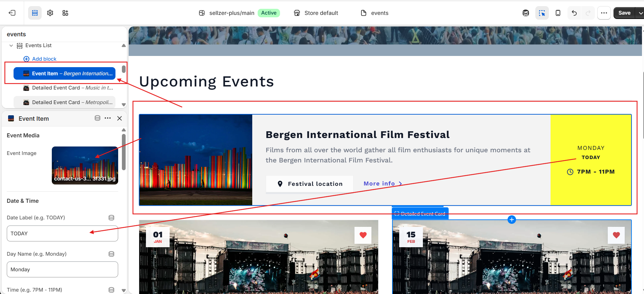
Task: Open the Save dropdown arrow
Action: point(640,13)
